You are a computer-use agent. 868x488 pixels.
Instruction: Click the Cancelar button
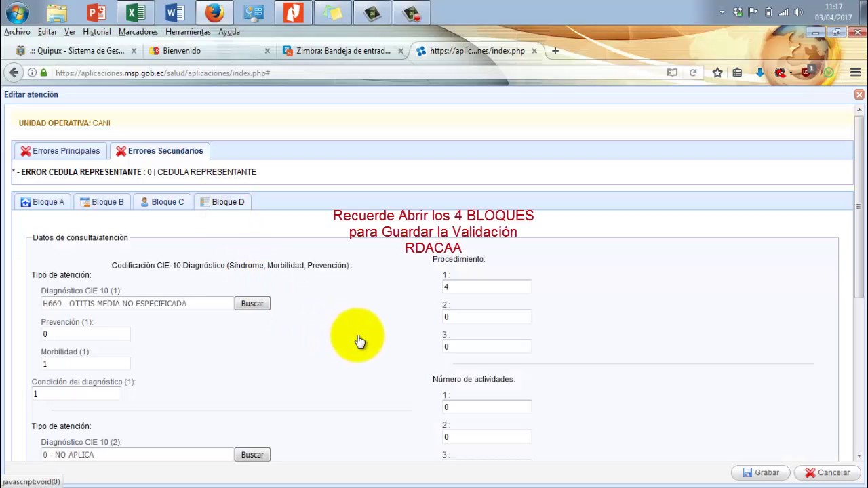tap(827, 473)
